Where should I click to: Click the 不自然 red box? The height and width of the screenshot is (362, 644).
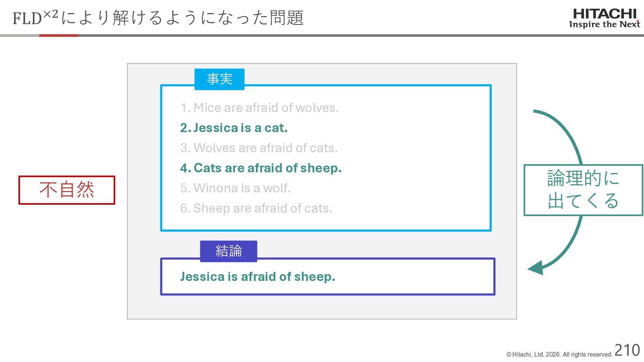[67, 190]
